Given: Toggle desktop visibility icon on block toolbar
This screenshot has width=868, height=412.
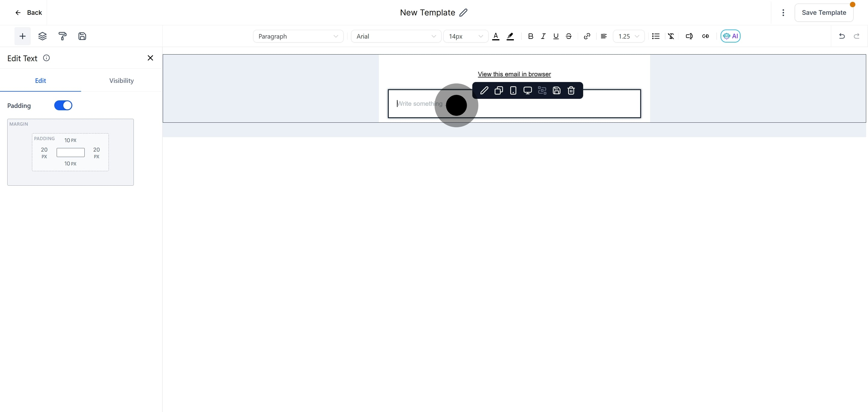Looking at the screenshot, I should pyautogui.click(x=528, y=90).
